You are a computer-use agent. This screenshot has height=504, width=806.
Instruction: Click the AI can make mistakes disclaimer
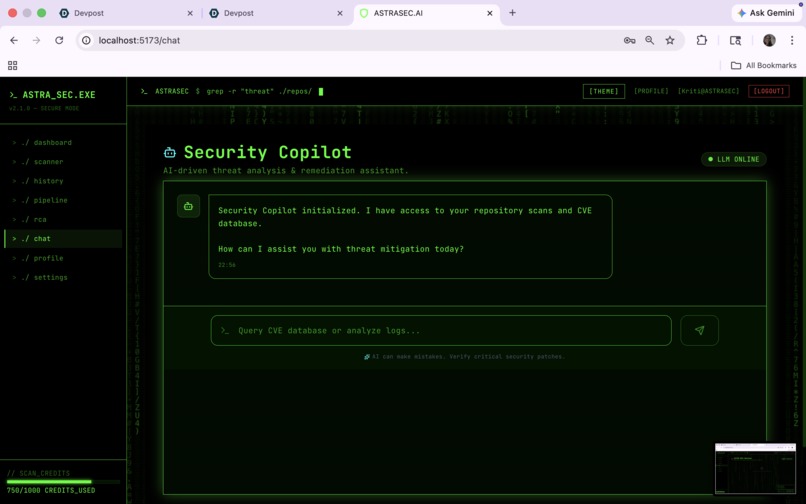click(464, 356)
